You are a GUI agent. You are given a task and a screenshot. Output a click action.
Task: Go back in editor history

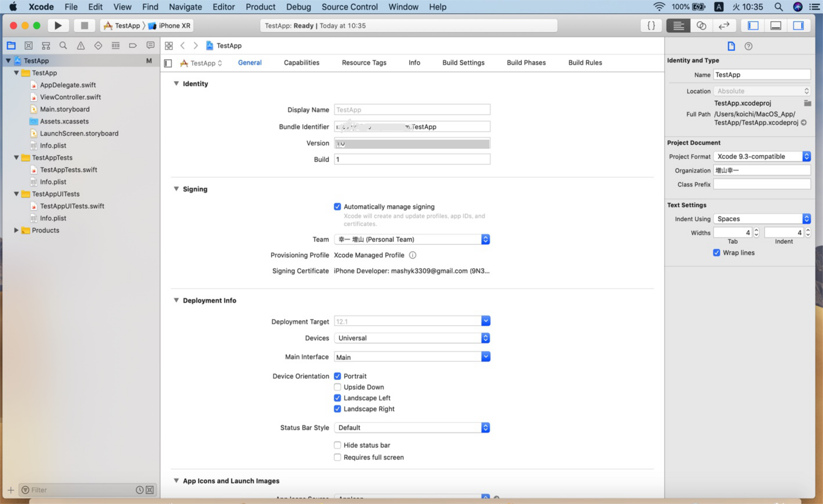[182, 45]
